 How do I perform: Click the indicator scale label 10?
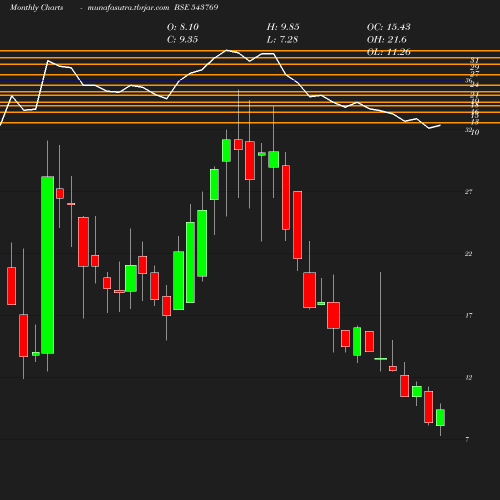point(475,132)
